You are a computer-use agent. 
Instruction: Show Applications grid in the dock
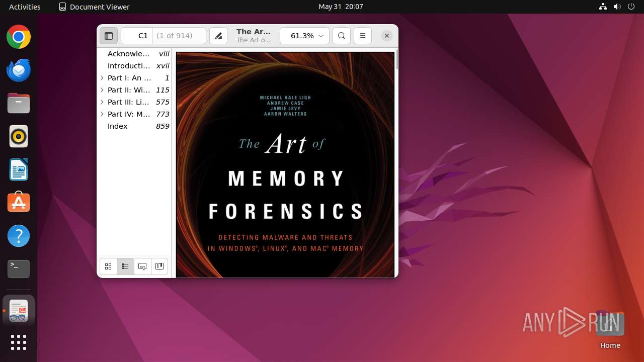(x=19, y=342)
